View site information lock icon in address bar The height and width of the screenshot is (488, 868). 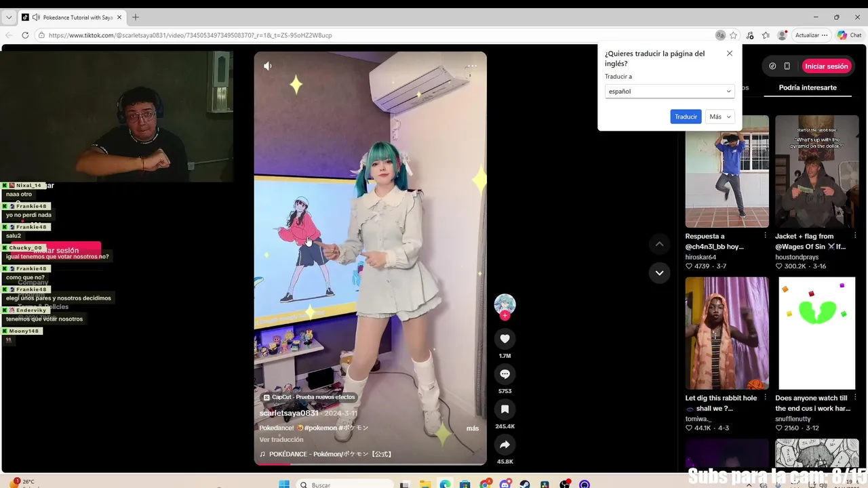(41, 35)
